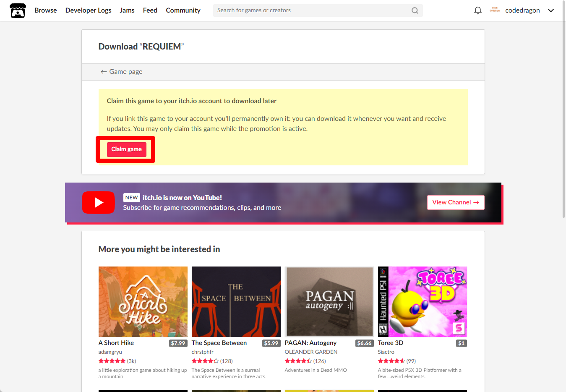This screenshot has height=392, width=566.
Task: Open the Browse menu
Action: 45,10
